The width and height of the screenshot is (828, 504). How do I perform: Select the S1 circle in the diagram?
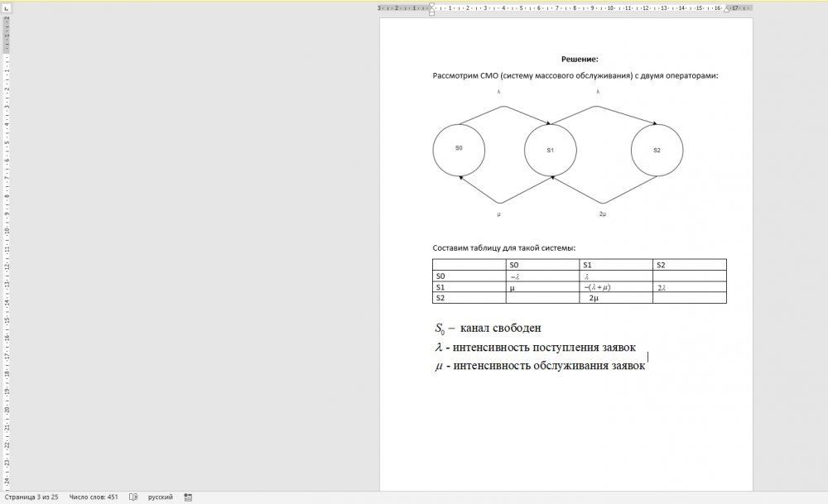(550, 150)
